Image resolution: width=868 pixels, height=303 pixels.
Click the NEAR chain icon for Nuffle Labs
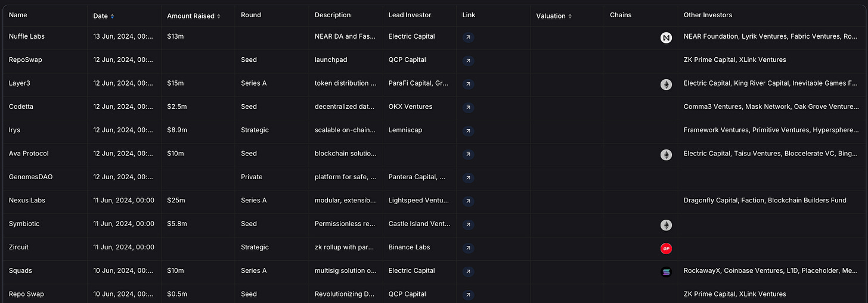[x=666, y=38]
